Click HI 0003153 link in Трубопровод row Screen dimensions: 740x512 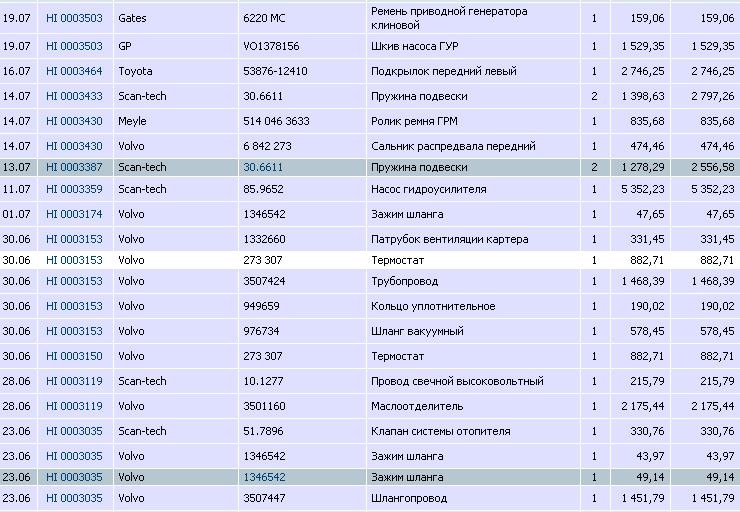pos(74,281)
